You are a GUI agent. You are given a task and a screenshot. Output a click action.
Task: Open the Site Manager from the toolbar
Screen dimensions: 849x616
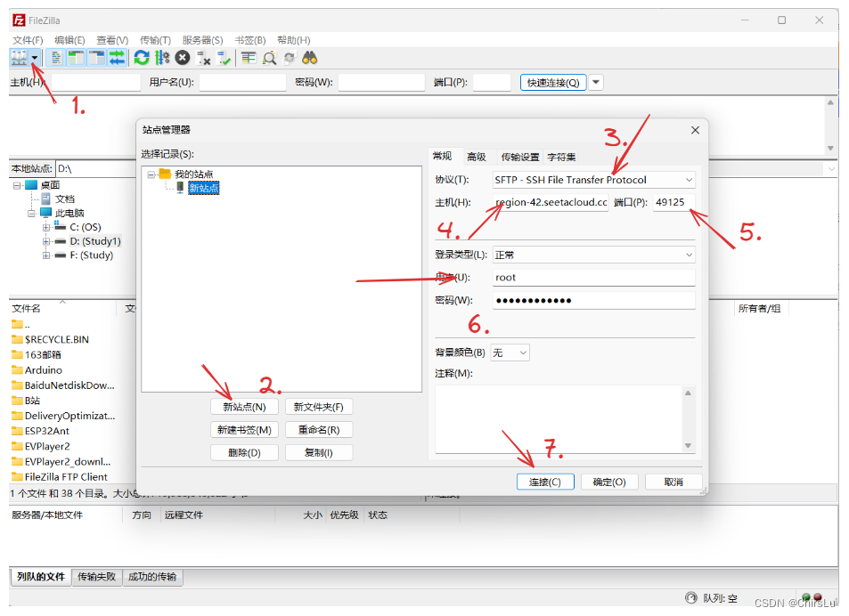pyautogui.click(x=20, y=58)
